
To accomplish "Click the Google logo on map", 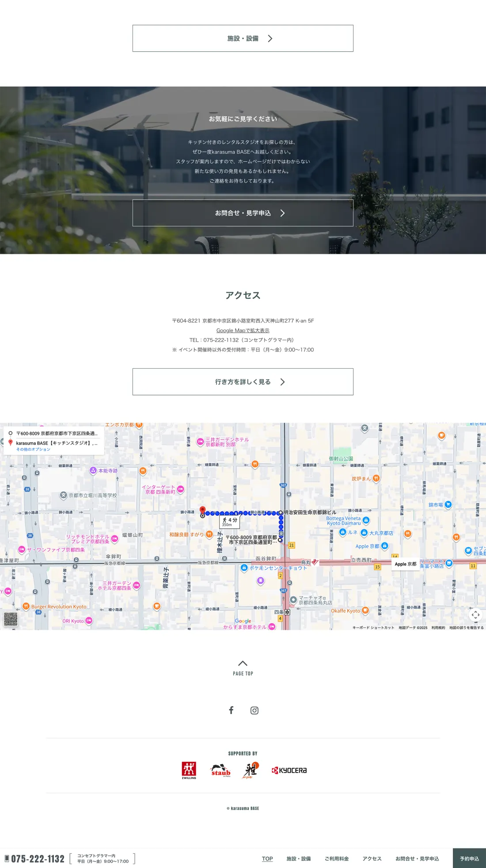I will pos(243,621).
